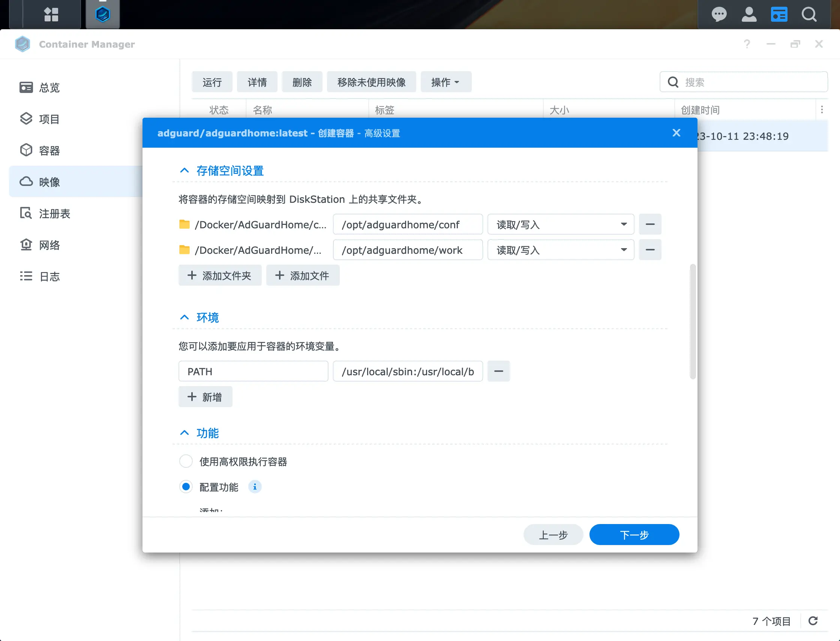Open the notifications chat bubble icon
Screen dimensions: 840x641
[x=719, y=15]
